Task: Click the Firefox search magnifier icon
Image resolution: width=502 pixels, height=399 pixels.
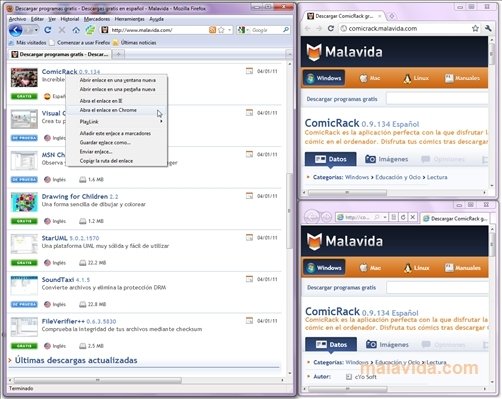Action: tap(286, 30)
